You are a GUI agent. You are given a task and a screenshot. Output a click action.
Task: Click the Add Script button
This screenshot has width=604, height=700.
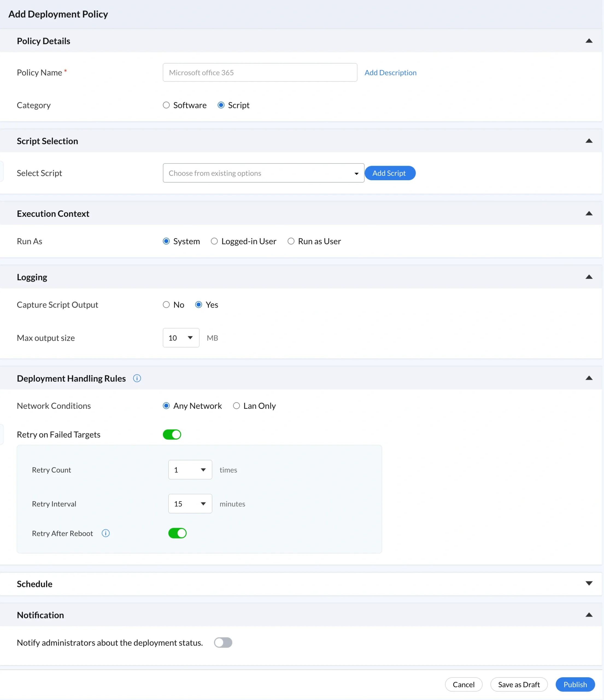pyautogui.click(x=390, y=173)
